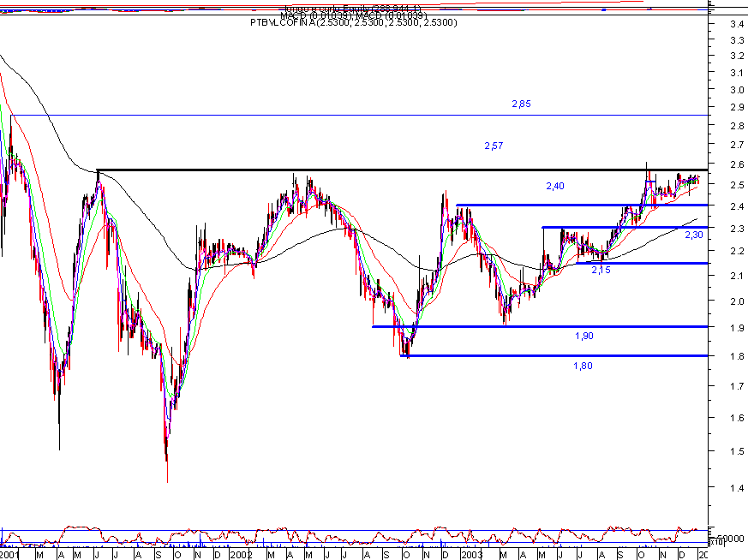Click the 3.4 value on price axis

point(737,24)
